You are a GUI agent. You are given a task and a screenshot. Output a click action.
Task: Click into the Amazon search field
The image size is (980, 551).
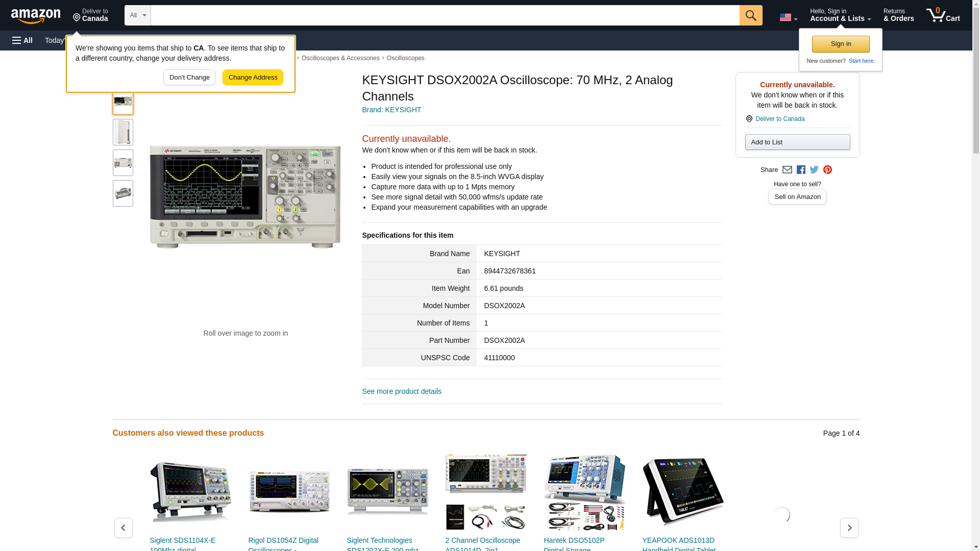point(444,15)
